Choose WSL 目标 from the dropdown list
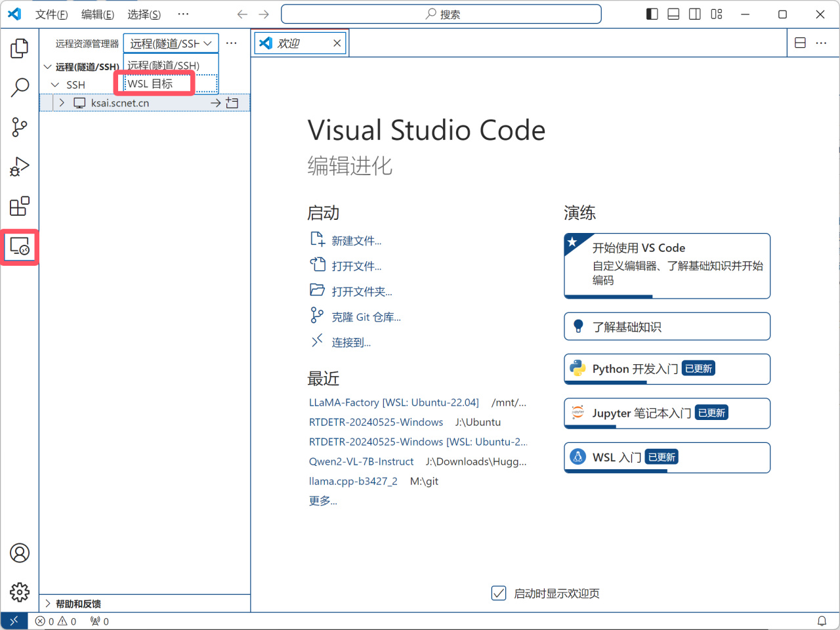Image resolution: width=840 pixels, height=630 pixels. (x=171, y=83)
